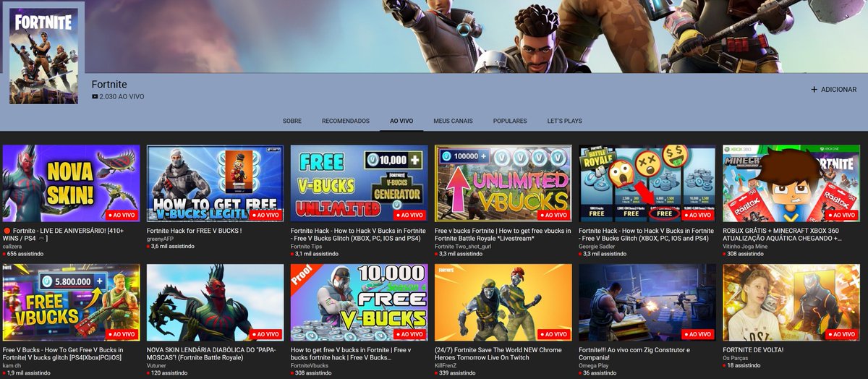
Task: Open title 'ROBUX GRÁTIS + MINECRAFT XBOX 360'
Action: click(x=783, y=234)
